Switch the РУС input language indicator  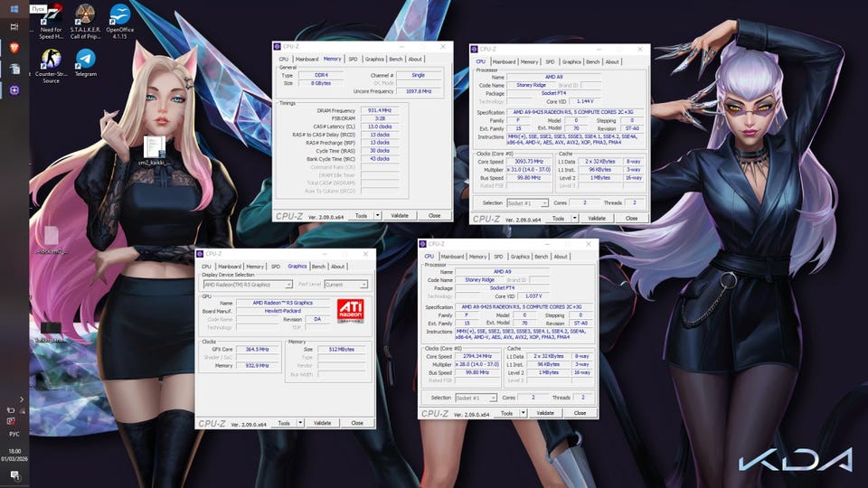point(14,435)
